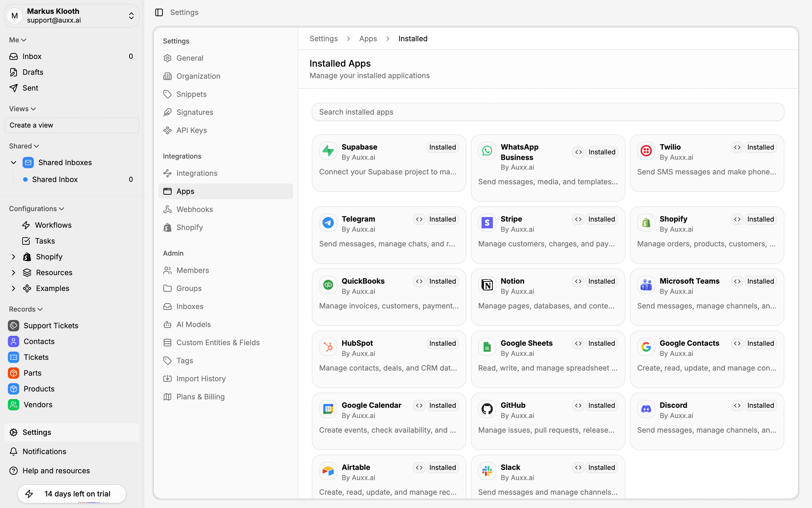
Task: Open General settings
Action: 226,58
